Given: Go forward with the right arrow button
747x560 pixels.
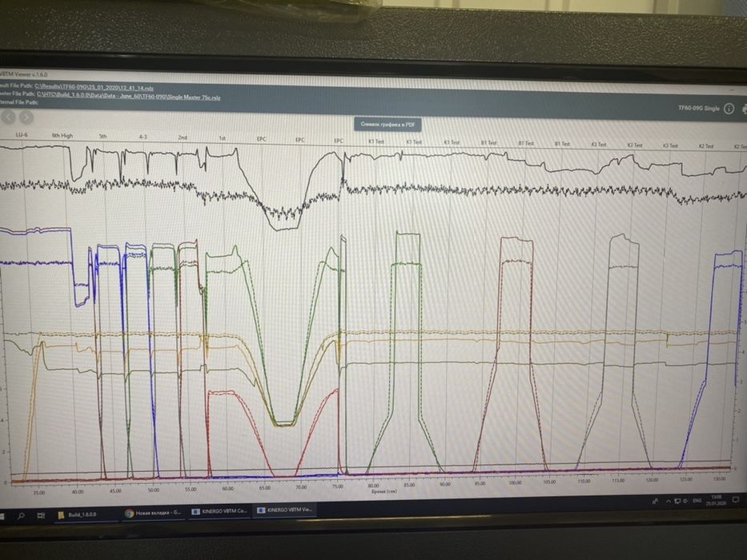Looking at the screenshot, I should click(x=26, y=118).
